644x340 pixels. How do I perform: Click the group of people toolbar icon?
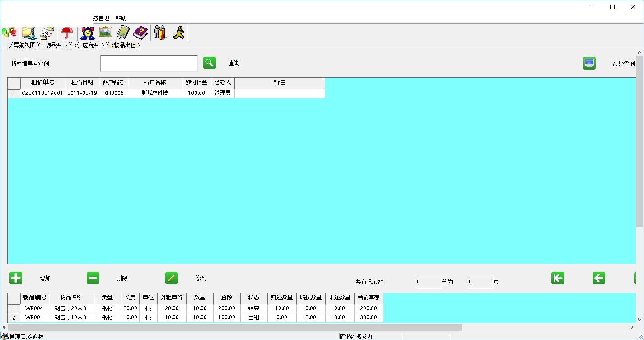[160, 33]
